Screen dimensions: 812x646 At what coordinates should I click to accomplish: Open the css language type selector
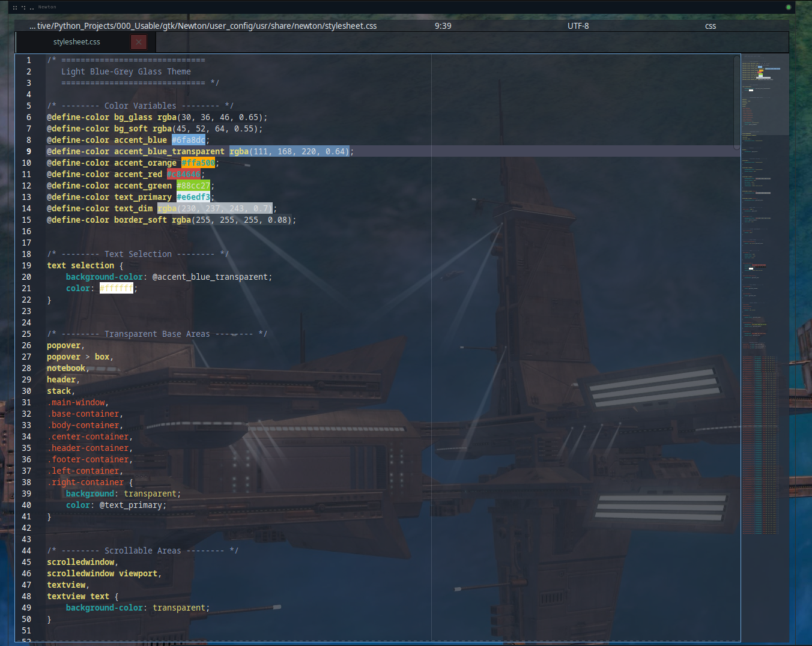pyautogui.click(x=710, y=26)
